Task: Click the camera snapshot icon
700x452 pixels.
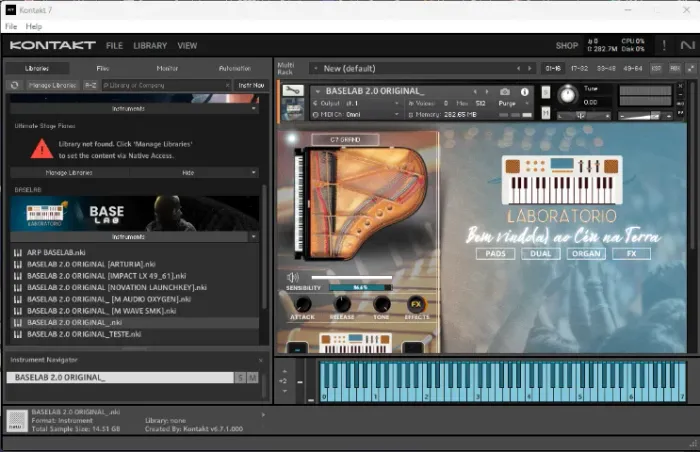Action: pyautogui.click(x=505, y=92)
